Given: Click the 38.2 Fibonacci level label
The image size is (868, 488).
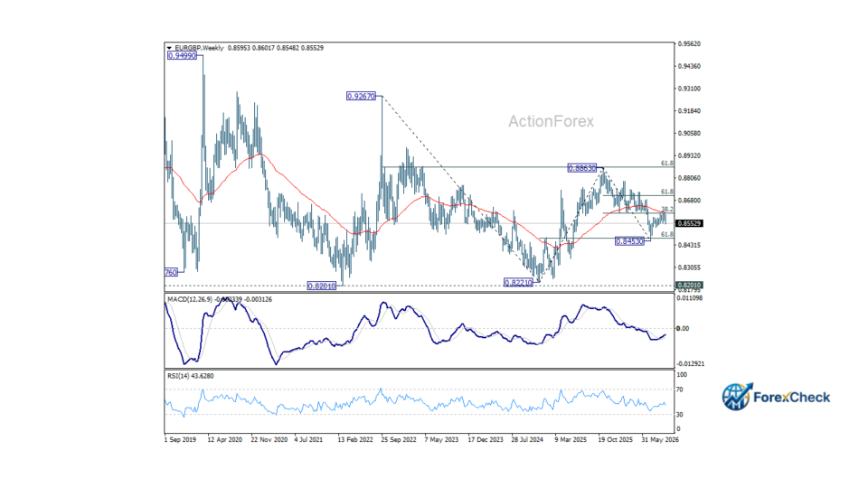Looking at the screenshot, I should 667,209.
